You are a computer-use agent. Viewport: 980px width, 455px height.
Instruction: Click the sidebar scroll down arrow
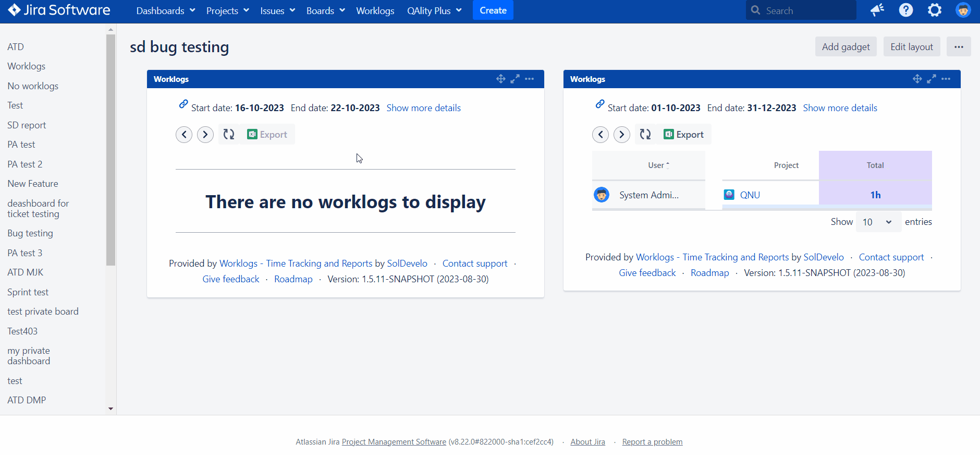click(x=111, y=409)
